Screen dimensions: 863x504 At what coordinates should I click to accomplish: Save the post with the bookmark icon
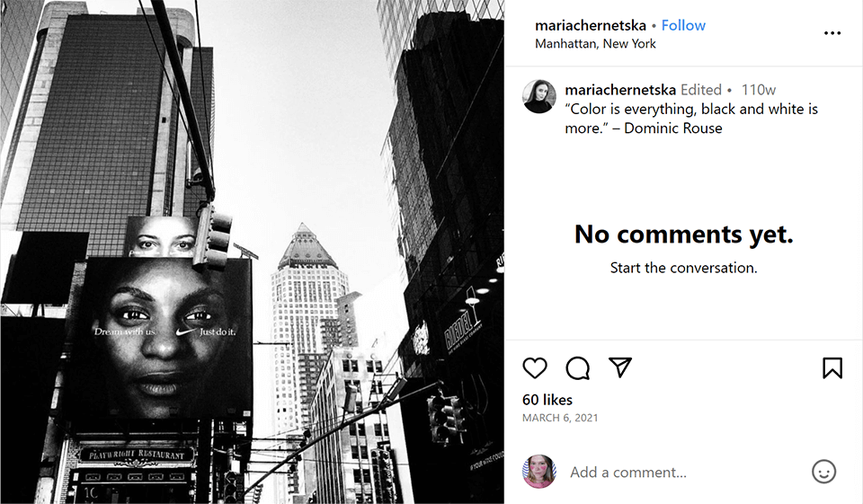832,367
